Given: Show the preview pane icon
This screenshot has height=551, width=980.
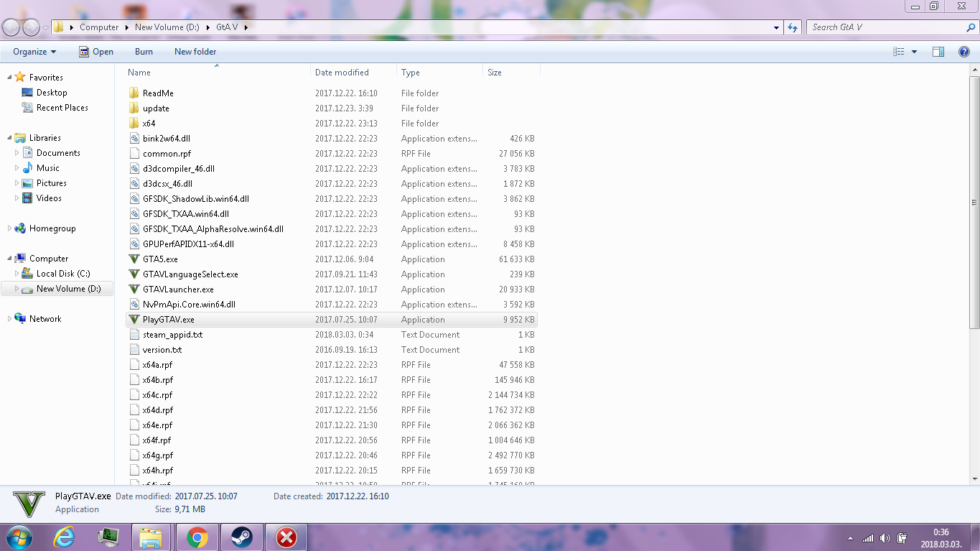Looking at the screenshot, I should point(938,52).
